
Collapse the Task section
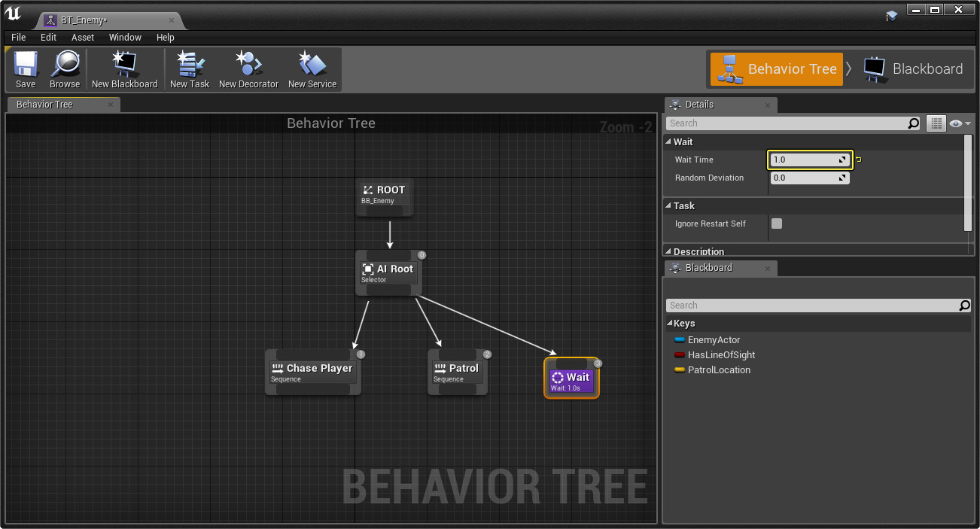668,206
